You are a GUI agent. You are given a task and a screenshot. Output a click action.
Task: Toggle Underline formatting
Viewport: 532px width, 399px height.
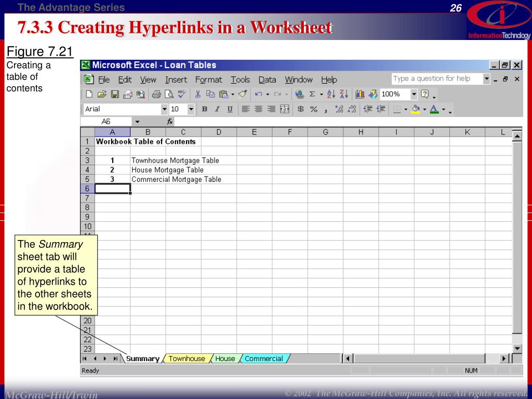tap(230, 109)
